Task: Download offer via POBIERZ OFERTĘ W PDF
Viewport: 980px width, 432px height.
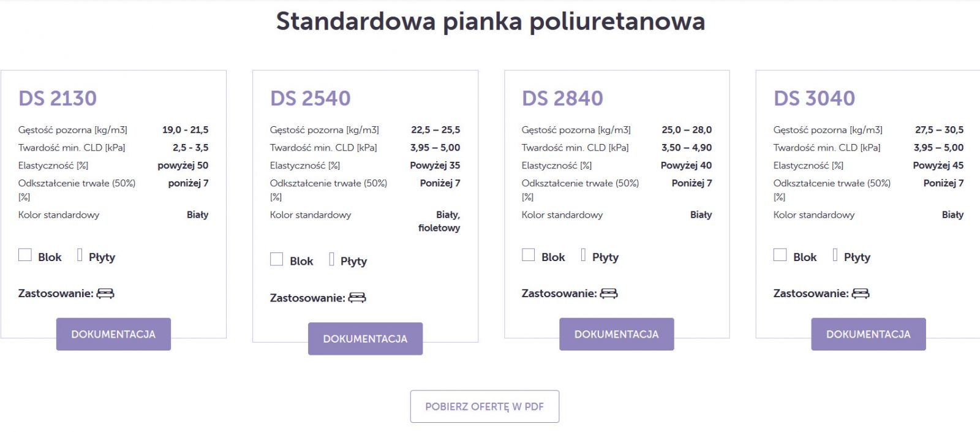Action: (484, 406)
